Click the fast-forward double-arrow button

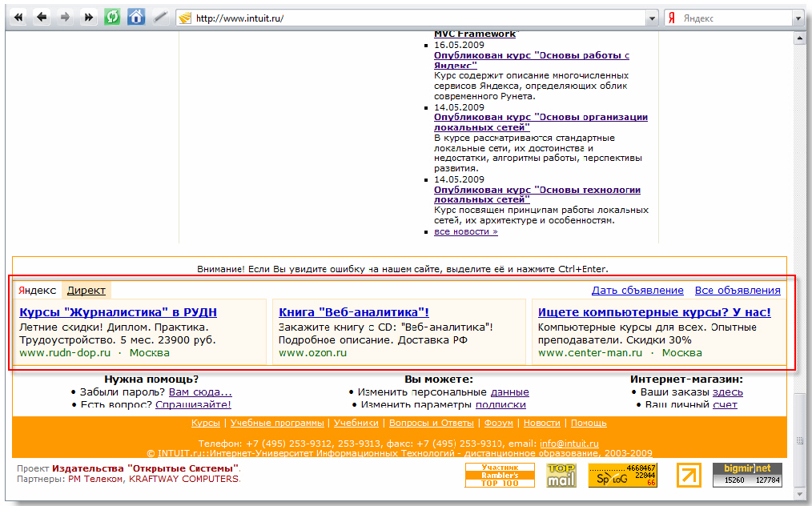tap(89, 18)
